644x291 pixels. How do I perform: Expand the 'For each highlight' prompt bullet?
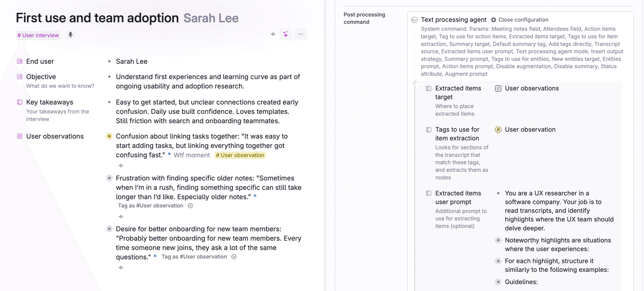coord(498,261)
